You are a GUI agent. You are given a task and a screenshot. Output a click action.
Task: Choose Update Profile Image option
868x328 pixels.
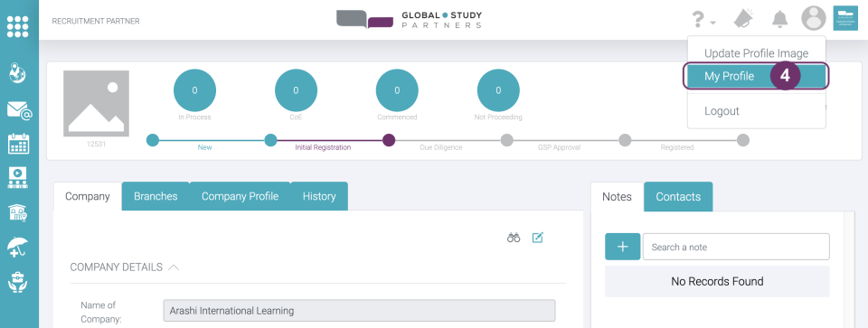[x=756, y=53]
